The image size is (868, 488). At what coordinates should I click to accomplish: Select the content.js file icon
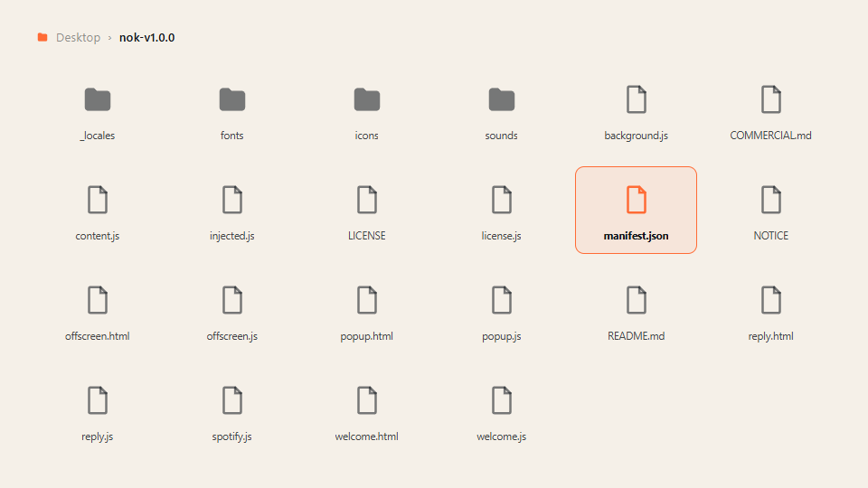point(98,200)
